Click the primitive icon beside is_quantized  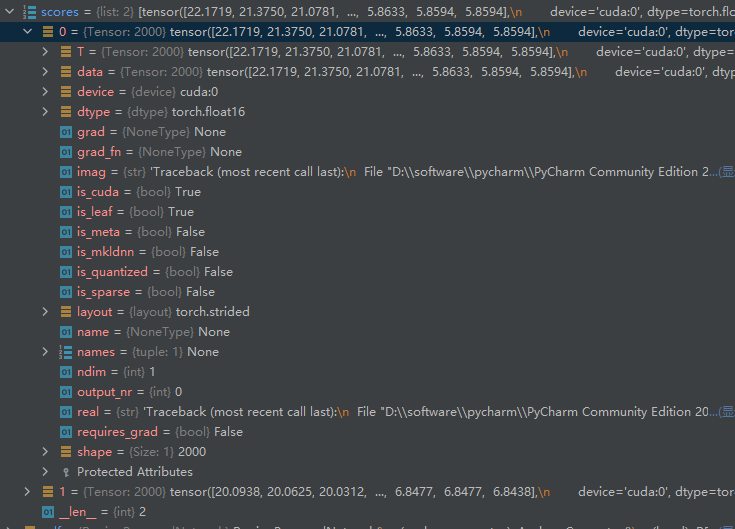66,272
